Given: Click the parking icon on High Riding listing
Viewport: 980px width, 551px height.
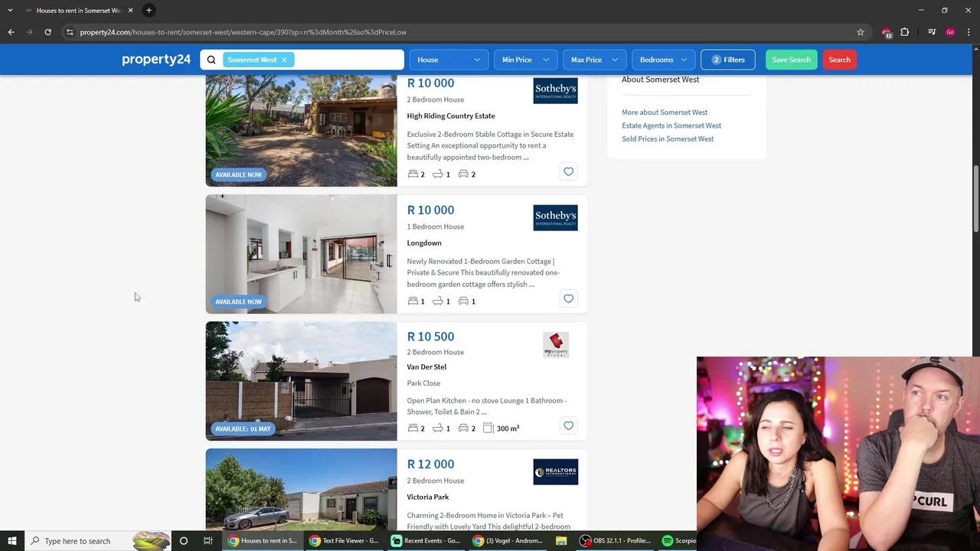Looking at the screenshot, I should (x=463, y=174).
